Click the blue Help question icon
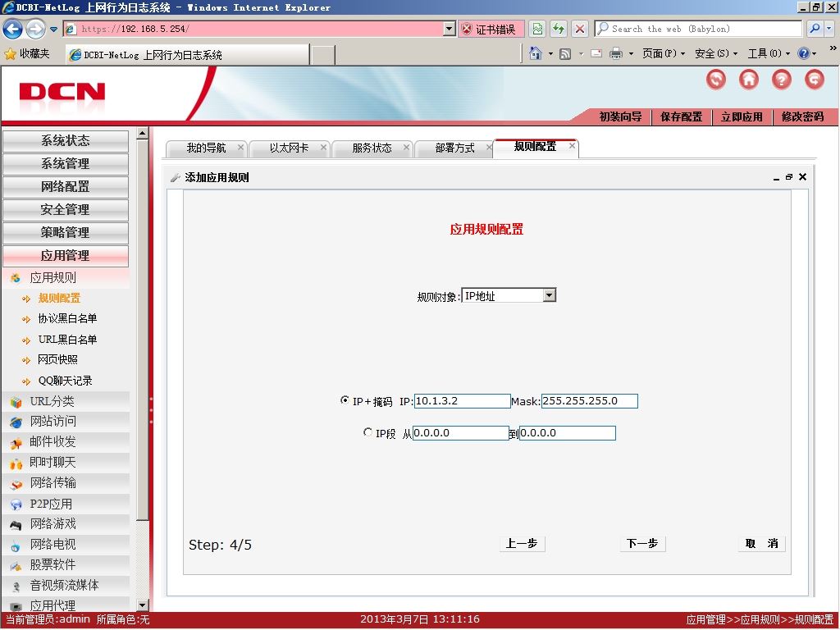 pyautogui.click(x=803, y=53)
